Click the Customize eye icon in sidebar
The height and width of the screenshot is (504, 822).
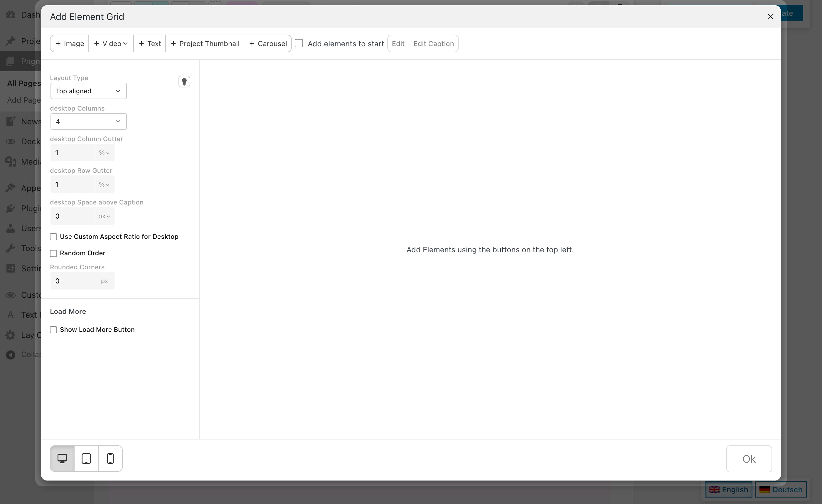click(x=11, y=295)
